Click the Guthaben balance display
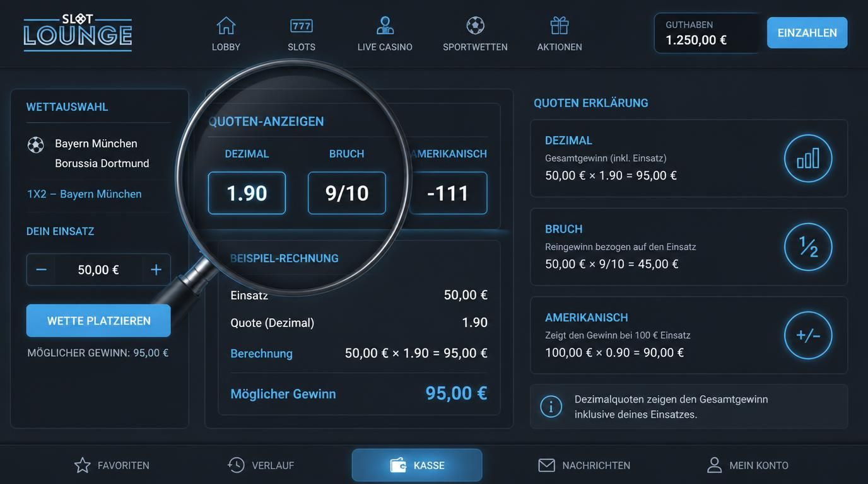 point(708,33)
